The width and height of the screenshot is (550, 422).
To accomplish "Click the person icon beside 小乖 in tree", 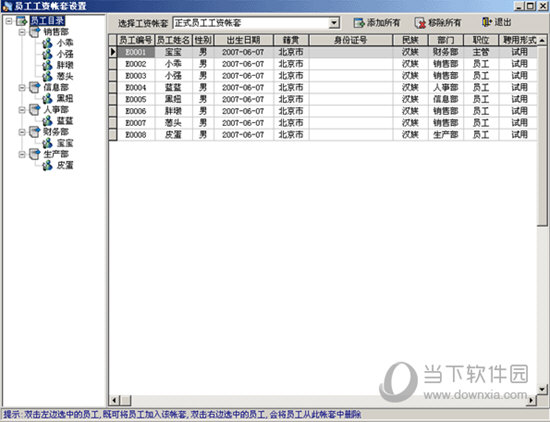I will (47, 43).
